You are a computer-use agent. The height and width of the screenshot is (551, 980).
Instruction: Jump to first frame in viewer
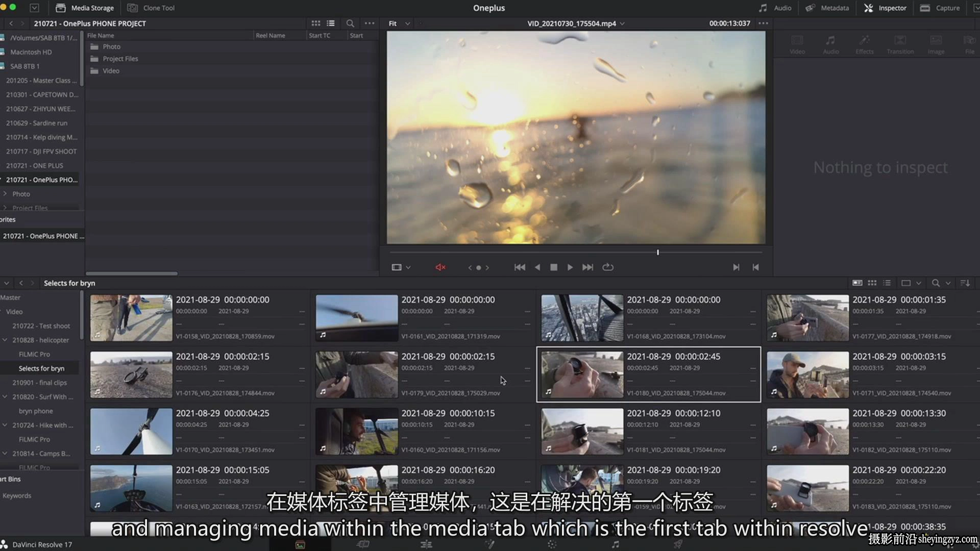[520, 267]
